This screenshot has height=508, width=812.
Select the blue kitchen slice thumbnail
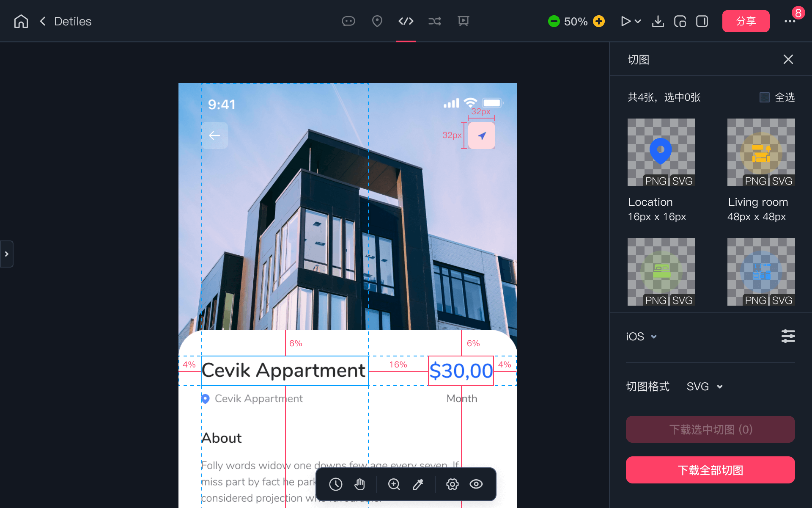[x=761, y=272]
